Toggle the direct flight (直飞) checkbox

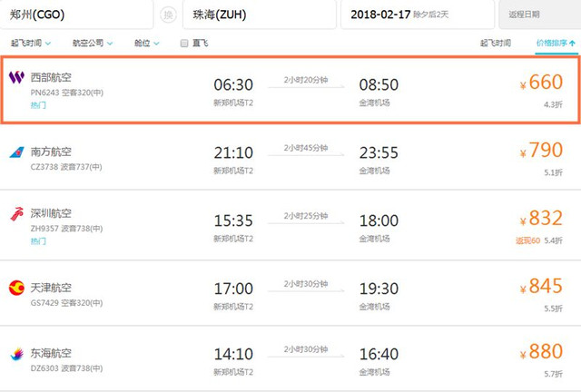[x=185, y=44]
